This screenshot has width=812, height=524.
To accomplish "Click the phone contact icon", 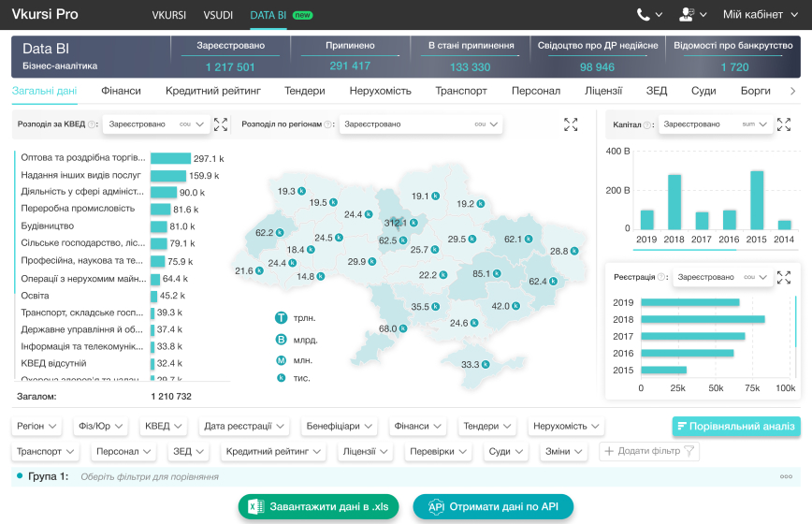I will coord(644,14).
